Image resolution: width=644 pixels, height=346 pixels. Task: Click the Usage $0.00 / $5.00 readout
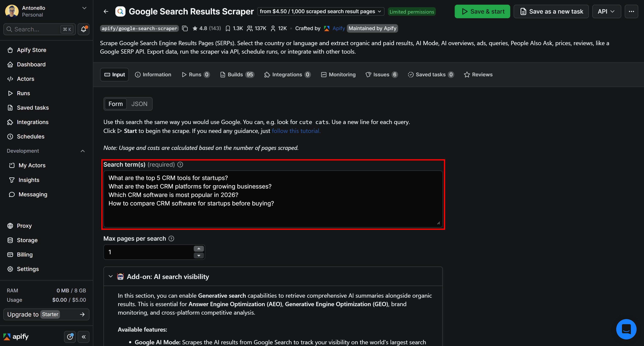(x=46, y=300)
